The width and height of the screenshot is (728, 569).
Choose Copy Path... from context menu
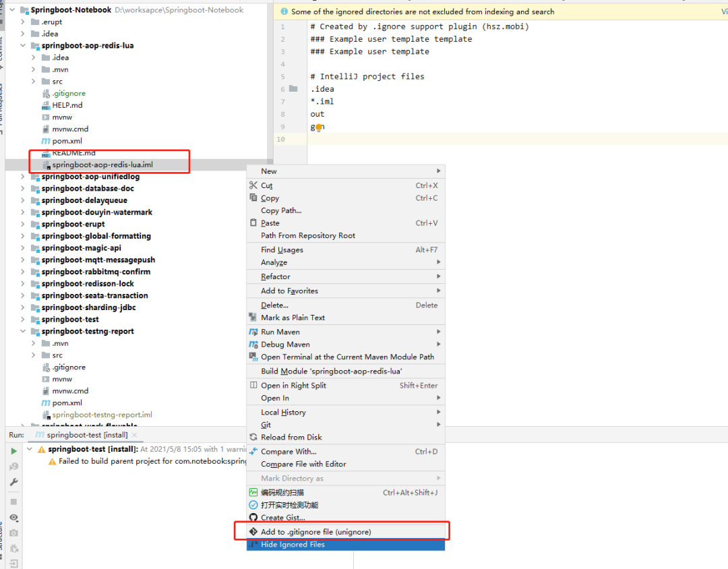(x=346, y=210)
